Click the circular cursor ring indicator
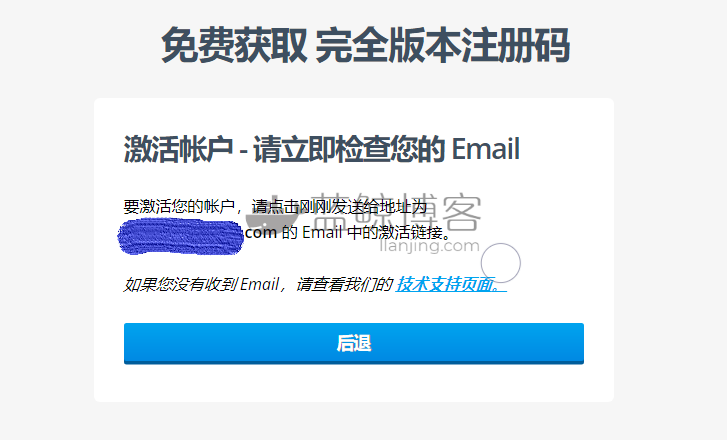The width and height of the screenshot is (727, 440). (x=501, y=263)
